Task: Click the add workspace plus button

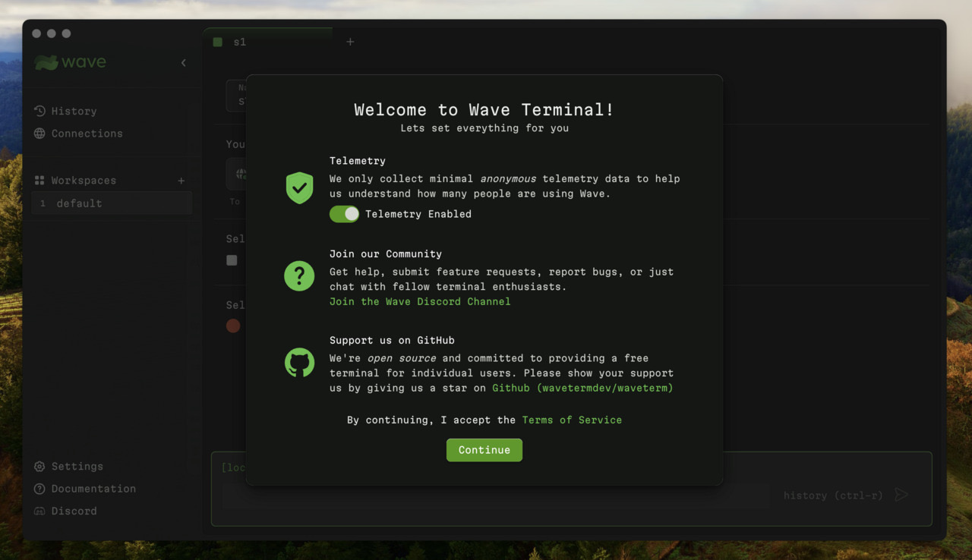Action: (181, 180)
